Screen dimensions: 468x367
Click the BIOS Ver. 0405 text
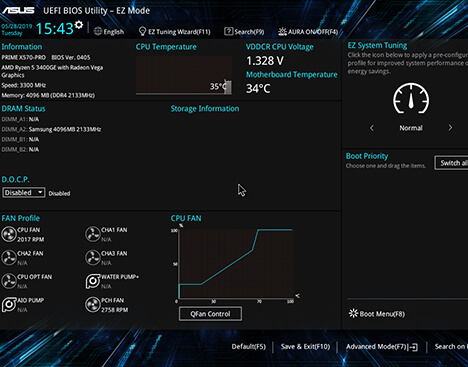click(x=71, y=57)
